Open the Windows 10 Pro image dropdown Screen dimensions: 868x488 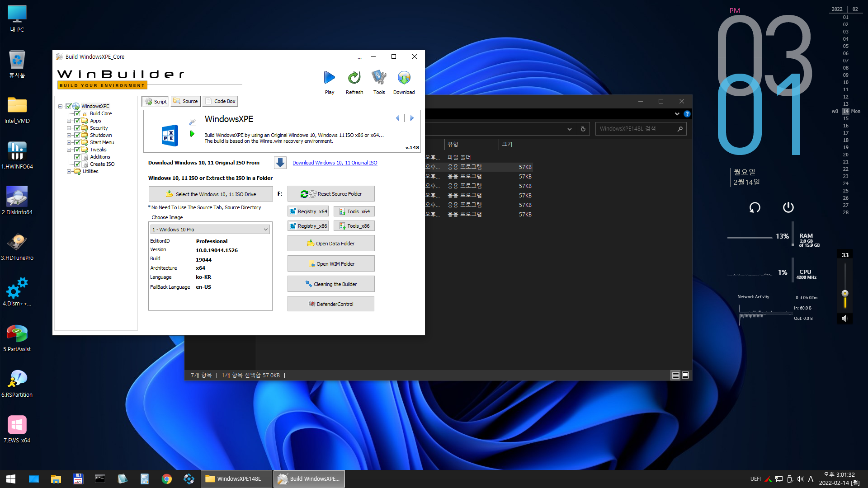(210, 230)
